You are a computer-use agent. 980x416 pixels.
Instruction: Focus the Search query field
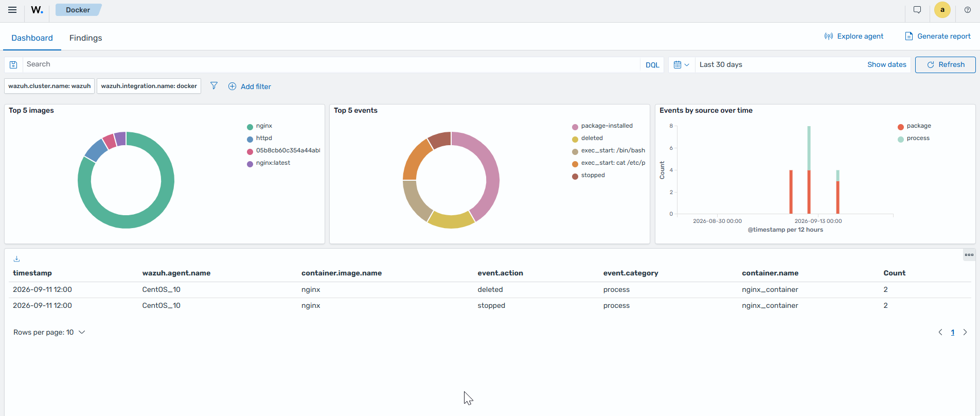332,64
